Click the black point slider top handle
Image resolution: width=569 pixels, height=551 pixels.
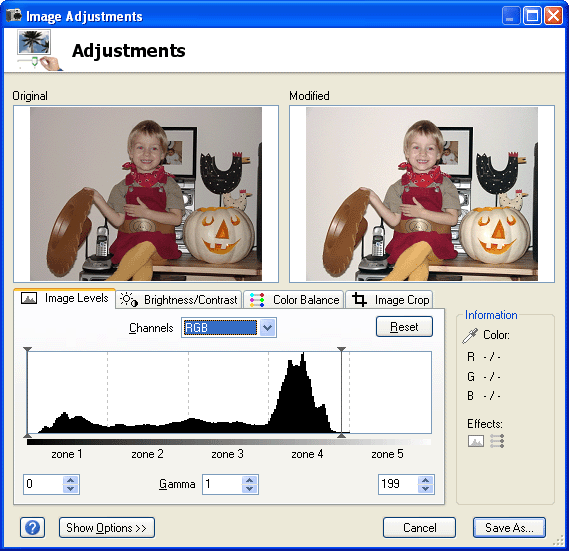click(28, 350)
